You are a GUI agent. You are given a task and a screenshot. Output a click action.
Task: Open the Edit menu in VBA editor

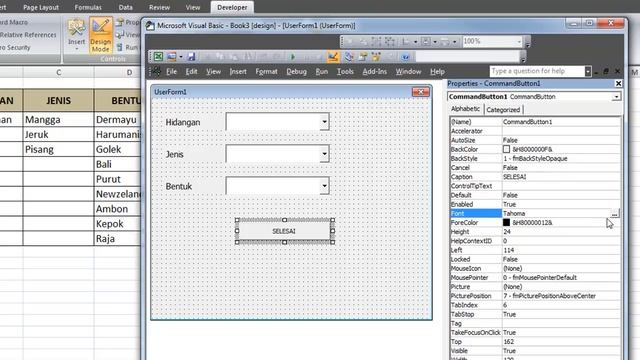[191, 71]
